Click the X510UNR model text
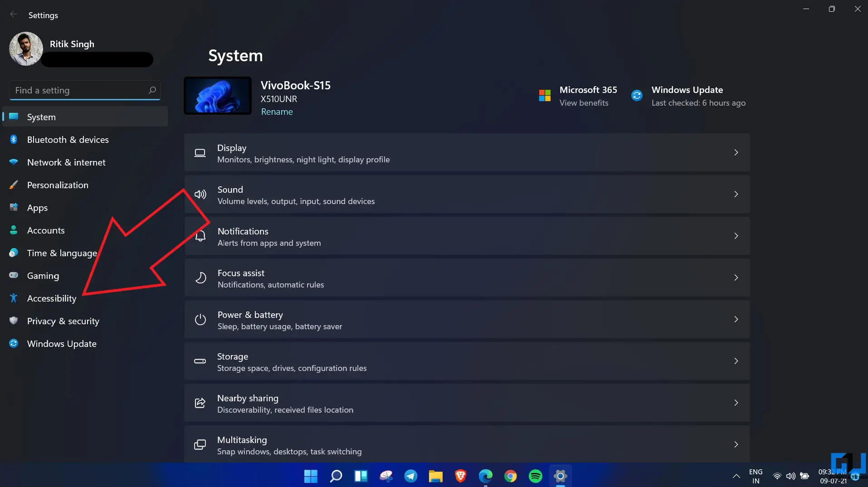The width and height of the screenshot is (868, 487). (x=279, y=99)
